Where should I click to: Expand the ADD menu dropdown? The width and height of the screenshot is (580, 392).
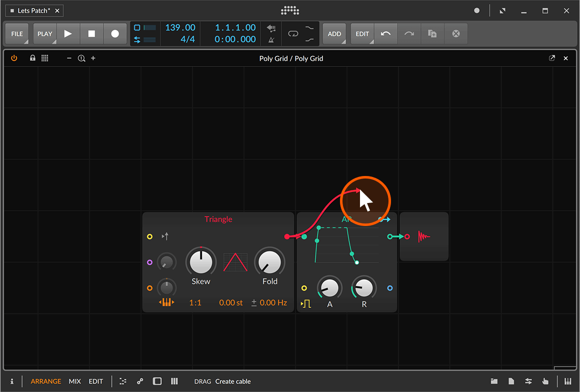pos(334,34)
